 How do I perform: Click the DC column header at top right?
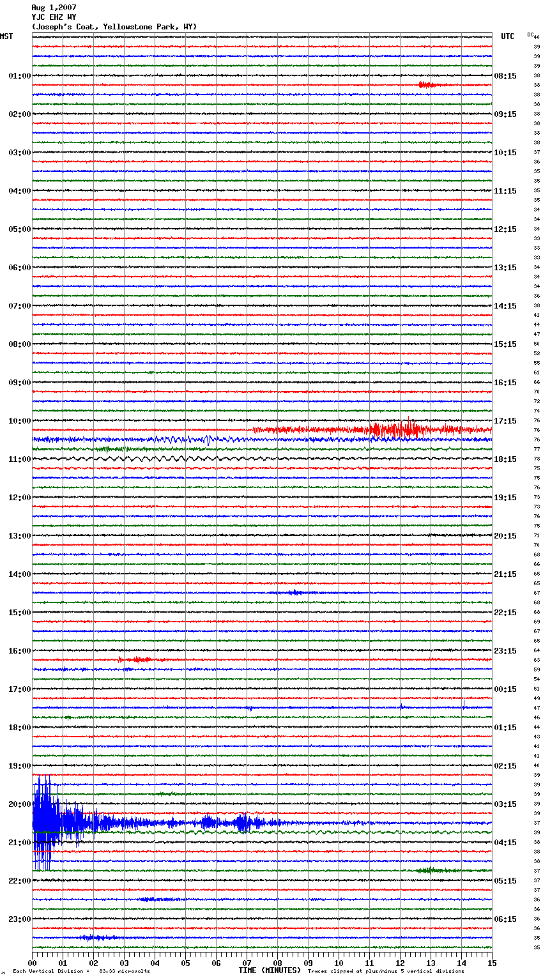pos(530,34)
